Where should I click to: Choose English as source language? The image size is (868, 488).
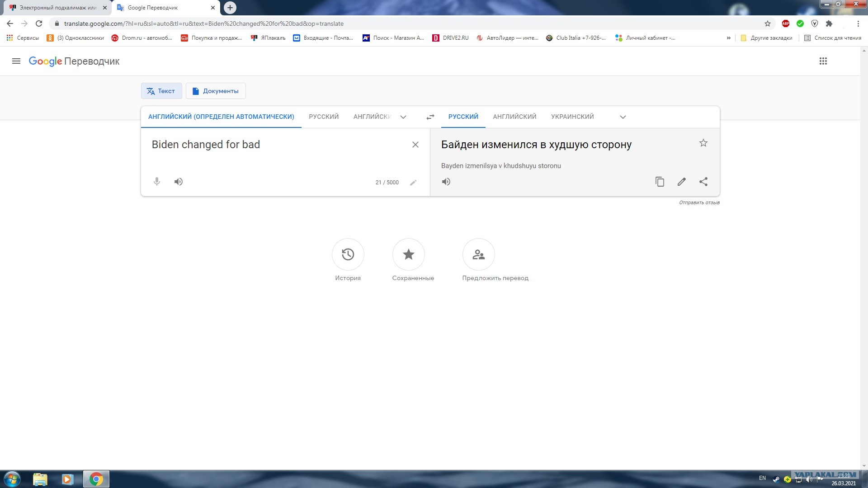click(x=372, y=117)
